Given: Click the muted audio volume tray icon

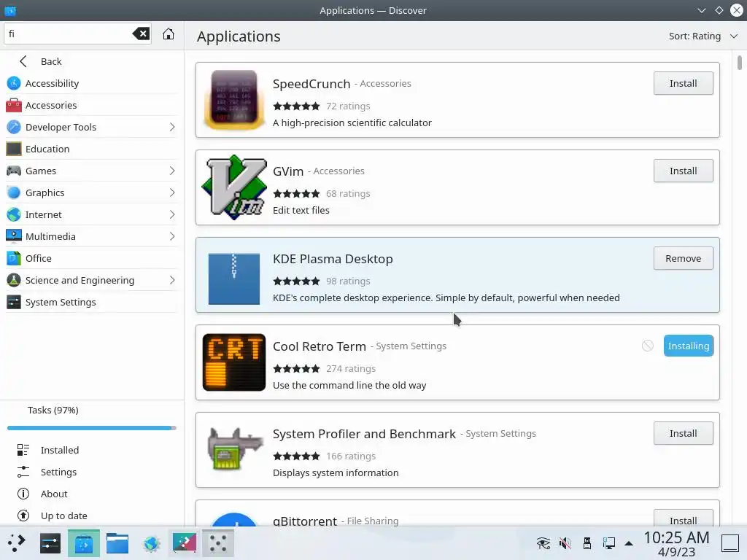Looking at the screenshot, I should click(x=565, y=542).
